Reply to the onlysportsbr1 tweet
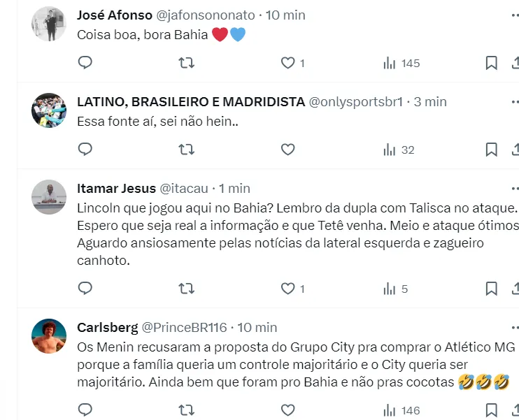This screenshot has height=420, width=519. pyautogui.click(x=85, y=150)
